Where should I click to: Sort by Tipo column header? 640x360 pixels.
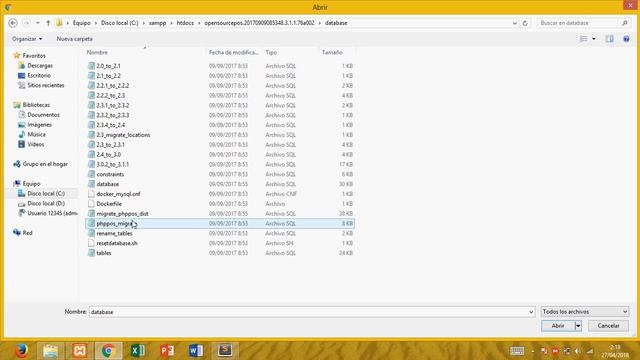coord(271,52)
